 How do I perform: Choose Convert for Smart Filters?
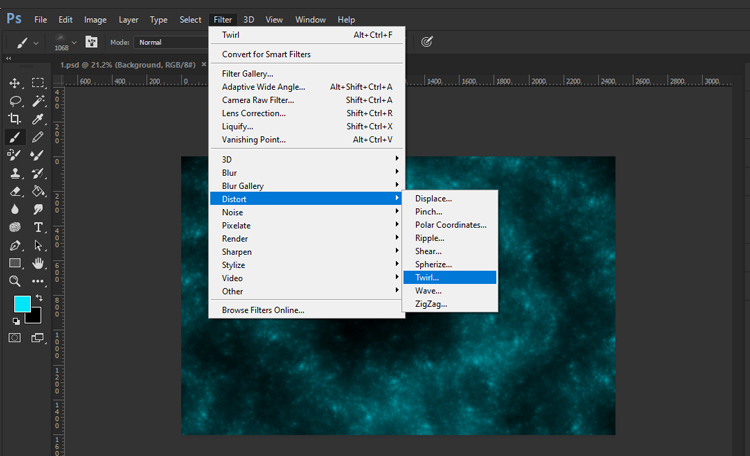pyautogui.click(x=306, y=54)
